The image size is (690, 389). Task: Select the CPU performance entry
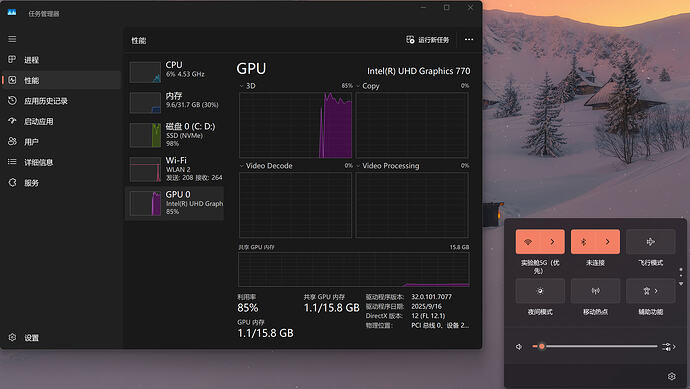pos(175,71)
